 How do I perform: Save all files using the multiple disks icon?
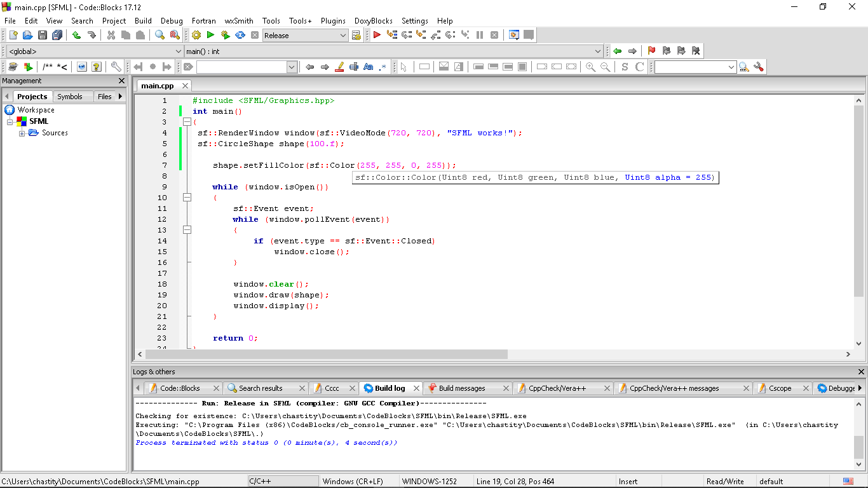57,35
